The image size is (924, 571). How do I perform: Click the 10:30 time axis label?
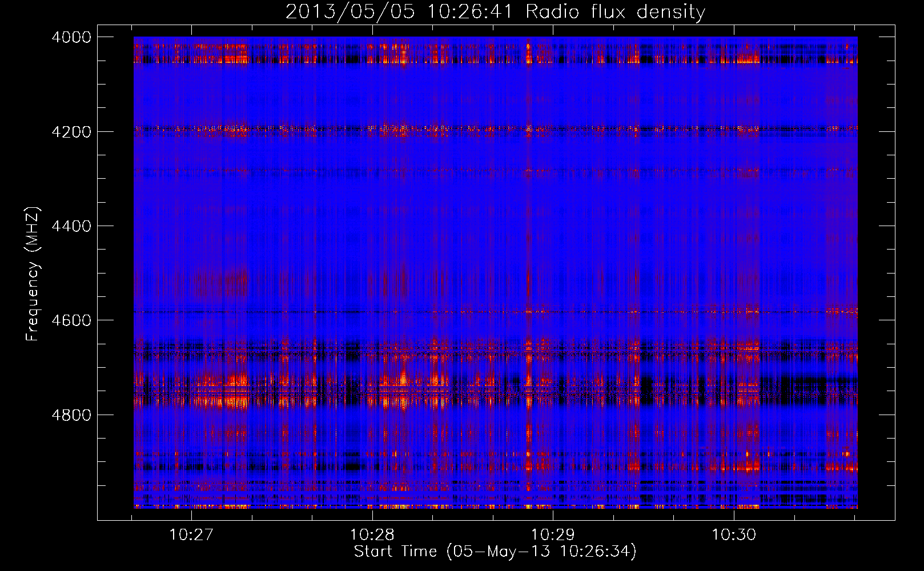(734, 534)
